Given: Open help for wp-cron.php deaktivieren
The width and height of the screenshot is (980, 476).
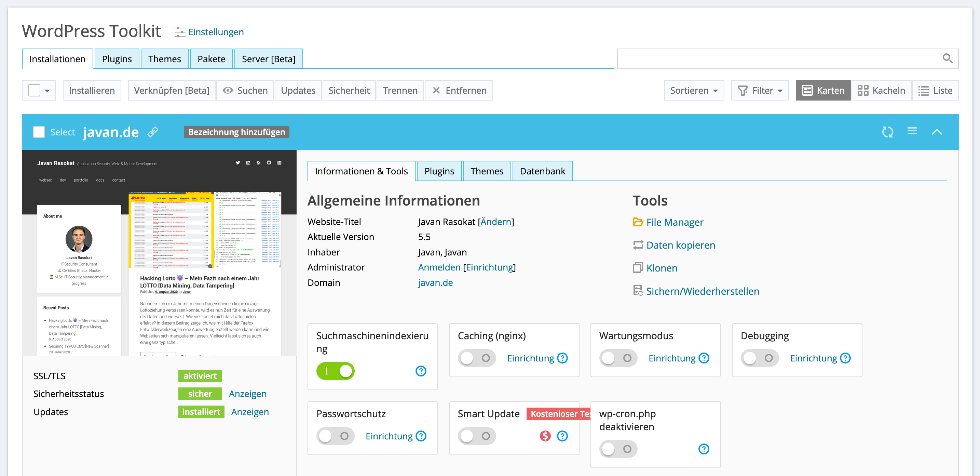Looking at the screenshot, I should point(704,449).
